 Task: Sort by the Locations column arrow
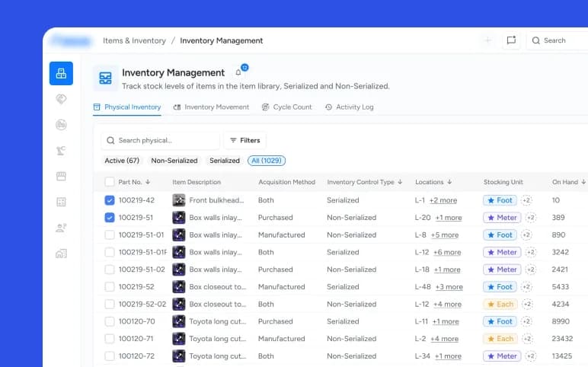pyautogui.click(x=449, y=182)
